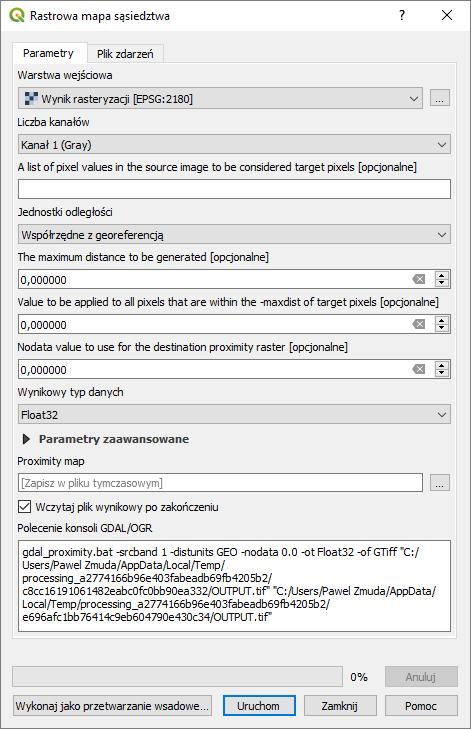The width and height of the screenshot is (471, 729).
Task: Open the Liczba kanałów band dropdown
Action: click(234, 145)
